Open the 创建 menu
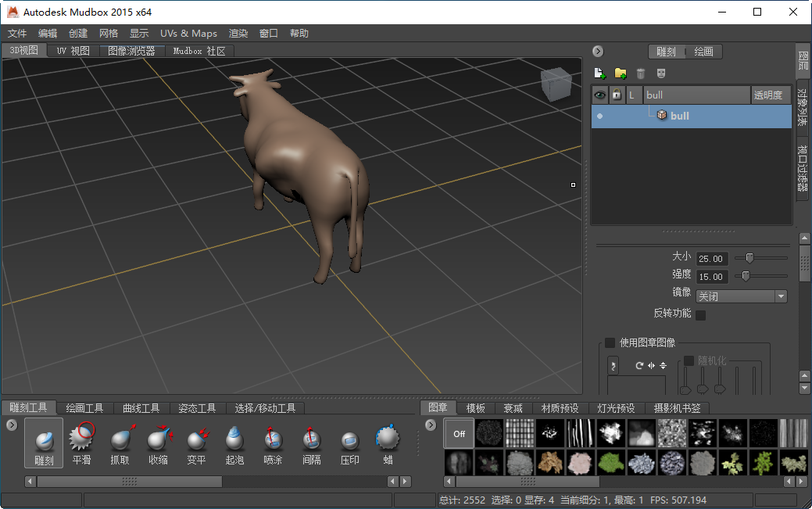This screenshot has height=509, width=812. coord(78,33)
